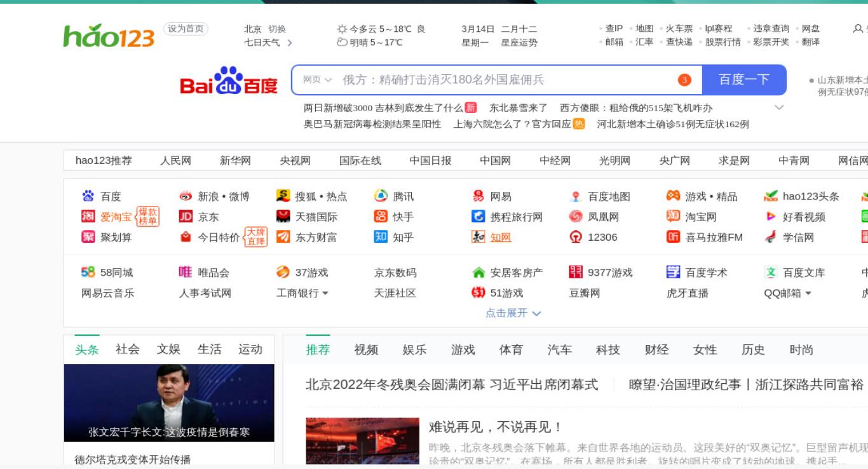Image resolution: width=868 pixels, height=469 pixels.
Task: Click the hao123头条 icon
Action: pyautogui.click(x=771, y=196)
